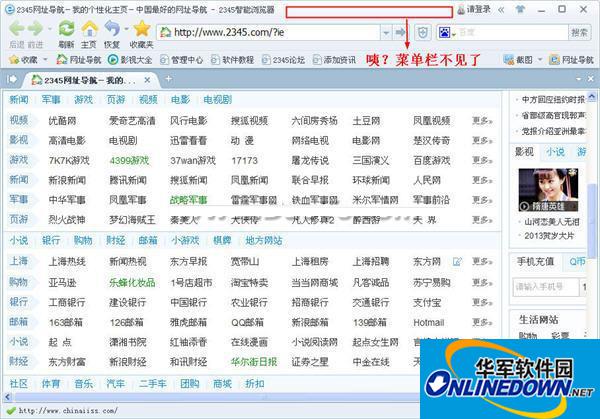
Task: Open the 管理中心 bookmark
Action: pyautogui.click(x=181, y=60)
